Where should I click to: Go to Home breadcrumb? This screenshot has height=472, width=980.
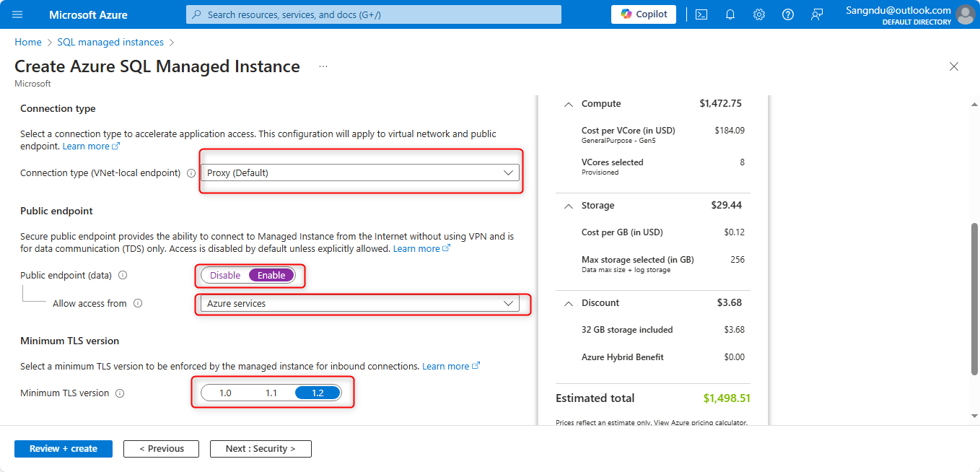click(x=28, y=43)
